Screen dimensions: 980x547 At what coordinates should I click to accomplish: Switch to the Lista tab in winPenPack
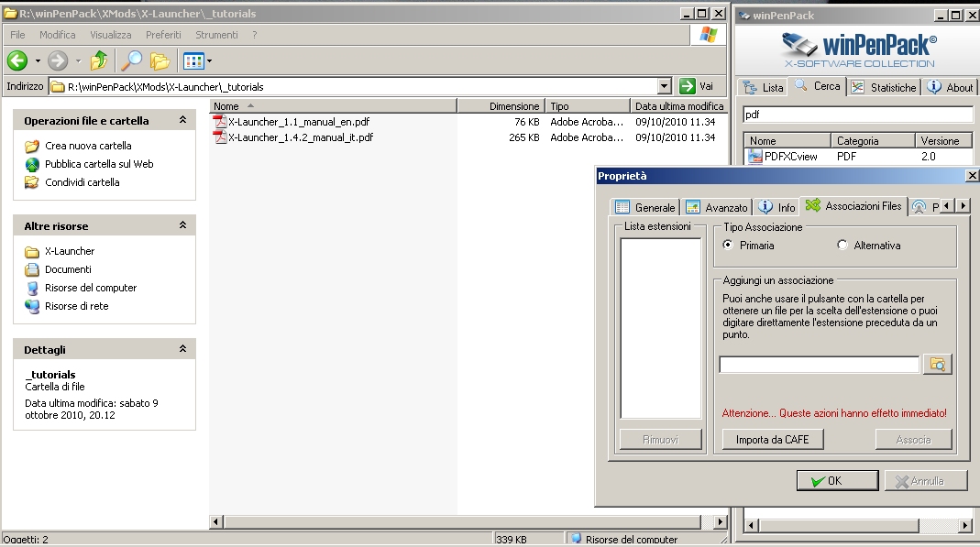pyautogui.click(x=763, y=87)
